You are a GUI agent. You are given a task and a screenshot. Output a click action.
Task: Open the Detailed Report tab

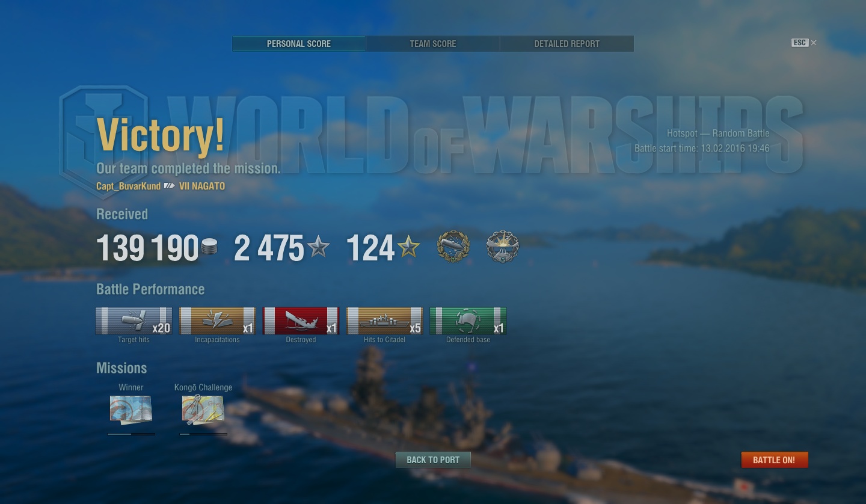[567, 44]
